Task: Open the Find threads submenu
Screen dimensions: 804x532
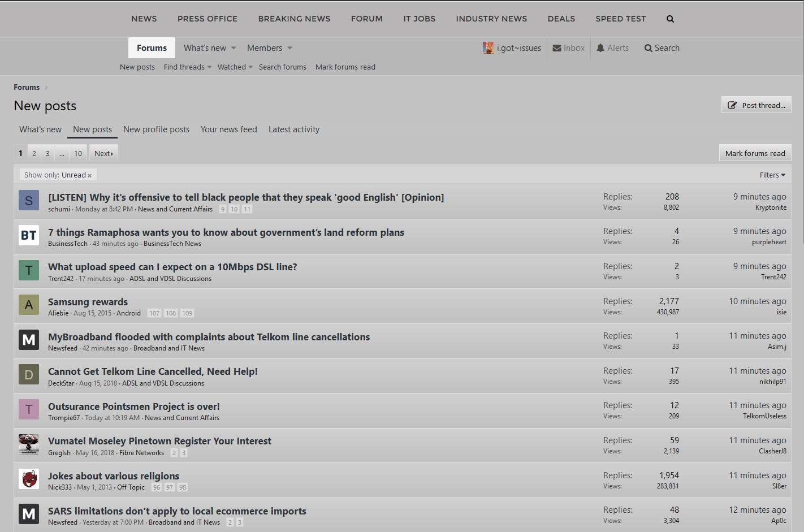Action: (x=187, y=67)
